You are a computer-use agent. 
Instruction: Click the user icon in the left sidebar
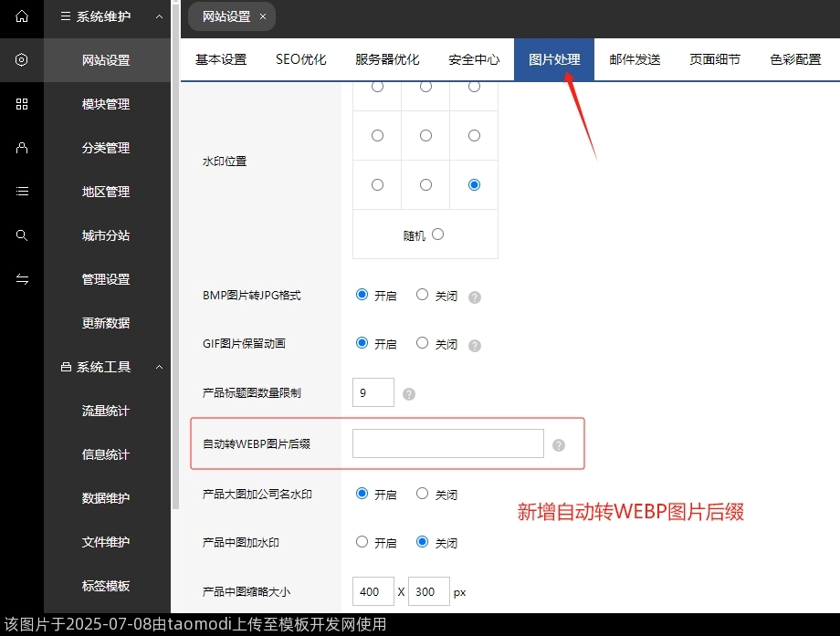pyautogui.click(x=21, y=148)
